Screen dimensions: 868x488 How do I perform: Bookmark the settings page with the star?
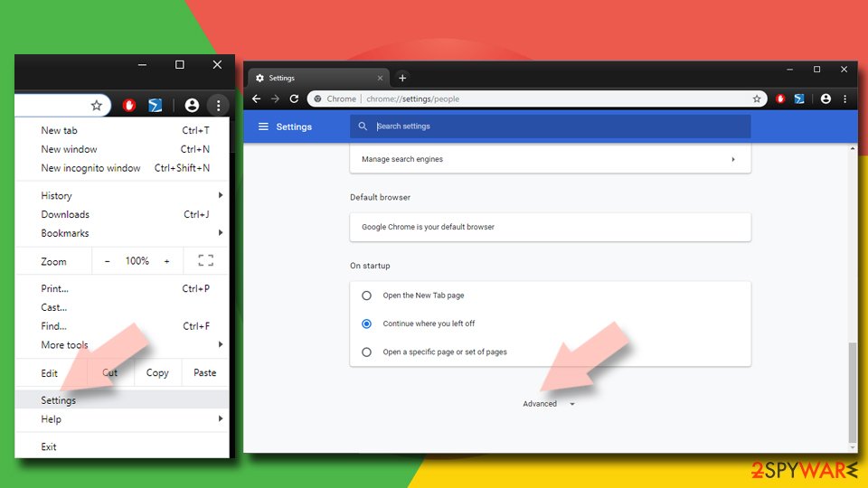(757, 99)
